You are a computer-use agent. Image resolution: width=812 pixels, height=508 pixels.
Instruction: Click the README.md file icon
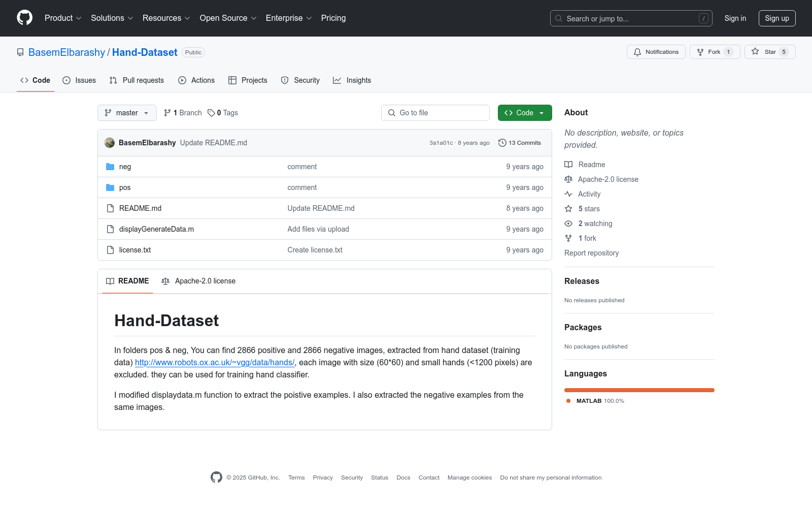click(110, 208)
